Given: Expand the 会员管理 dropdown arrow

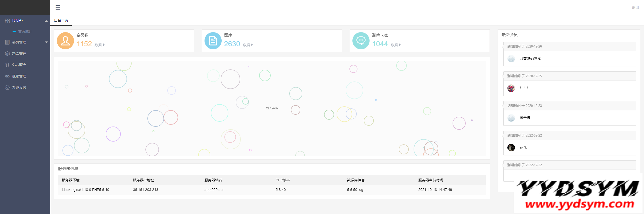Looking at the screenshot, I should click(x=46, y=42).
